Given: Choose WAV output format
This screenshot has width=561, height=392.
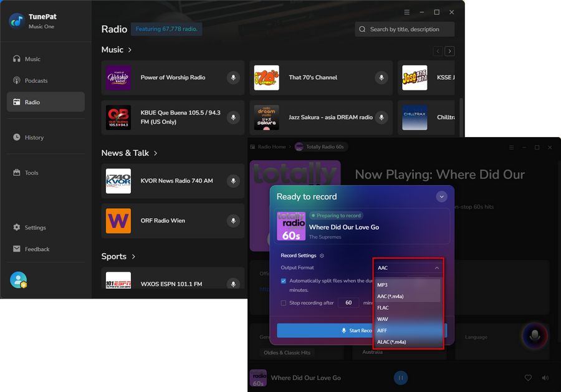Looking at the screenshot, I should [408, 319].
